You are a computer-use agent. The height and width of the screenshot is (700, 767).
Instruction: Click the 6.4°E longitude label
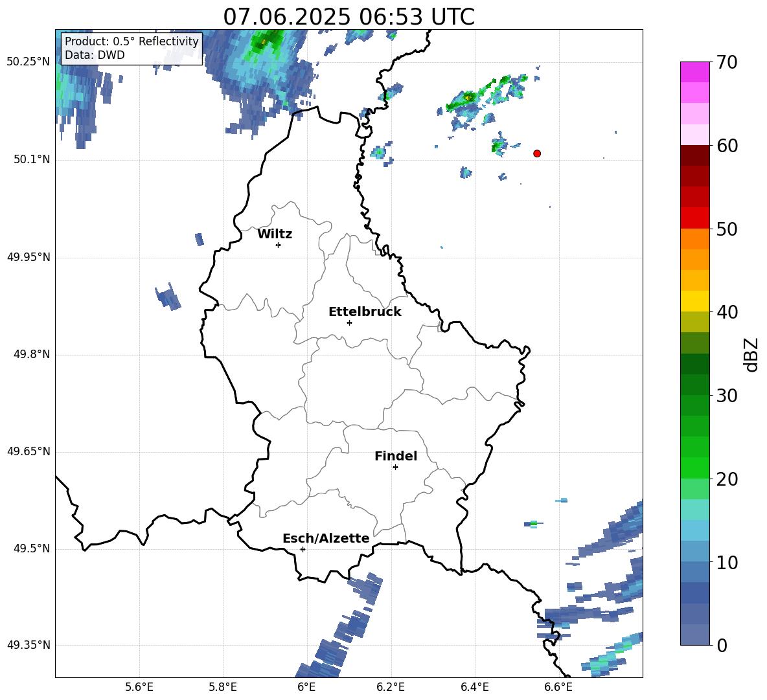pyautogui.click(x=474, y=687)
